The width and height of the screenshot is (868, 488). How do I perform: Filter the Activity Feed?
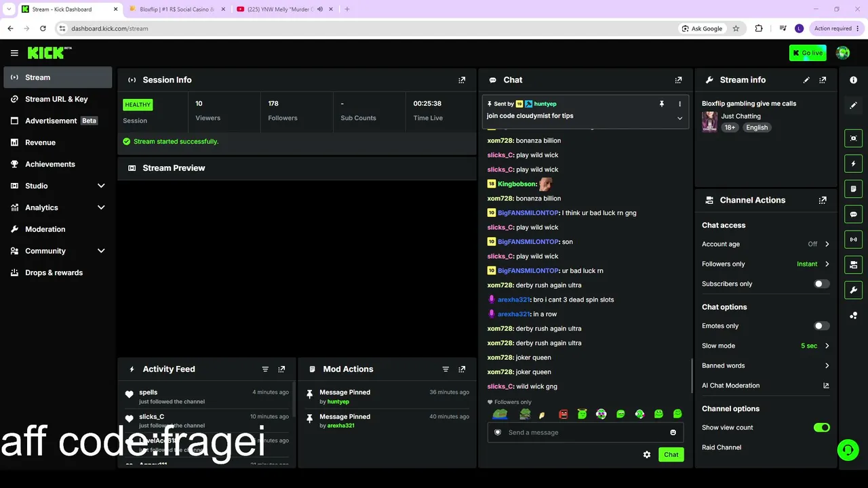pos(265,369)
